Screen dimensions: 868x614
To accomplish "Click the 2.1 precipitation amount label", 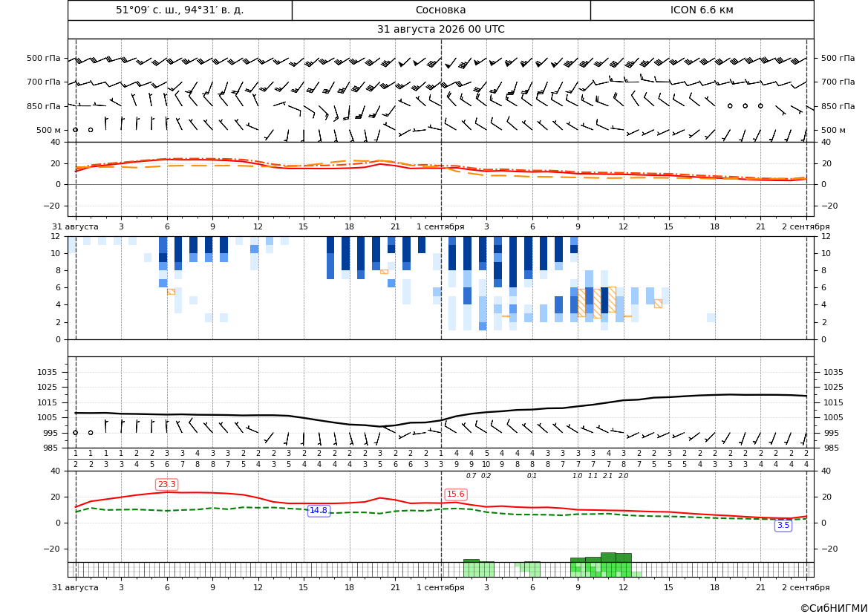I will pyautogui.click(x=608, y=476).
